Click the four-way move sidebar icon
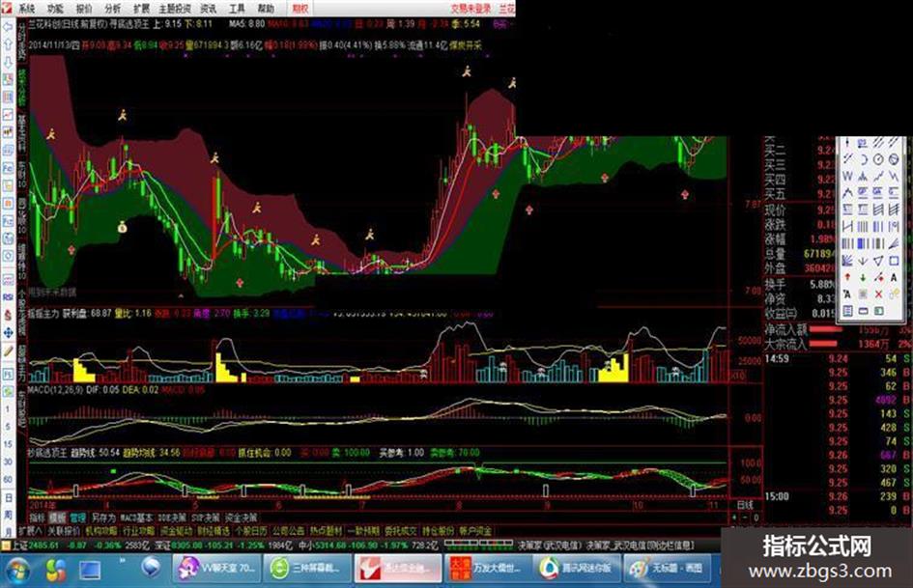913x588 pixels. 8,332
